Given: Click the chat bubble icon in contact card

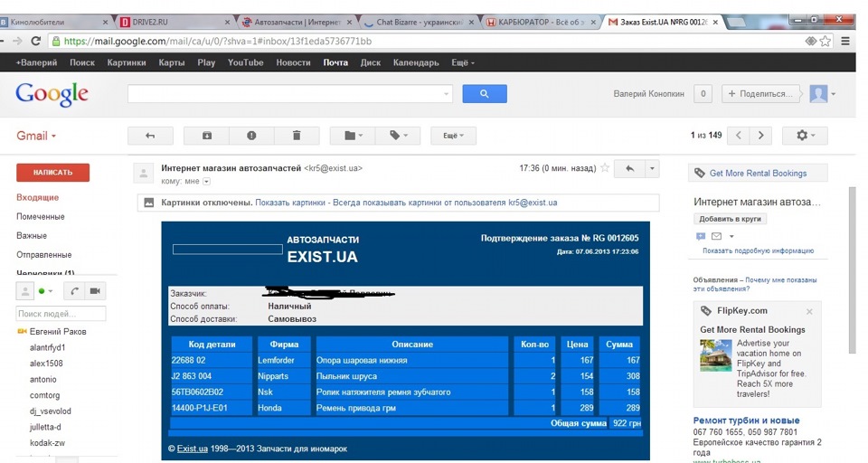Looking at the screenshot, I should (x=700, y=237).
